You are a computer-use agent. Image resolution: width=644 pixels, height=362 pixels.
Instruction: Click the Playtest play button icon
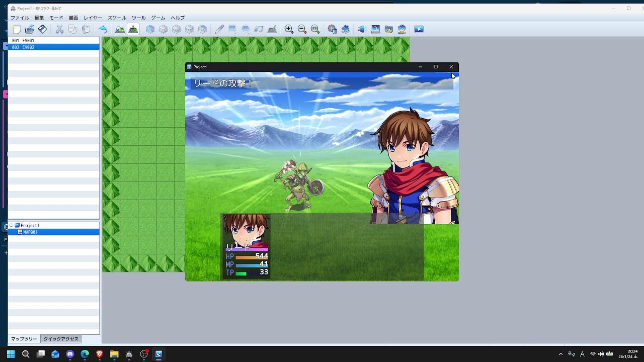click(x=419, y=29)
